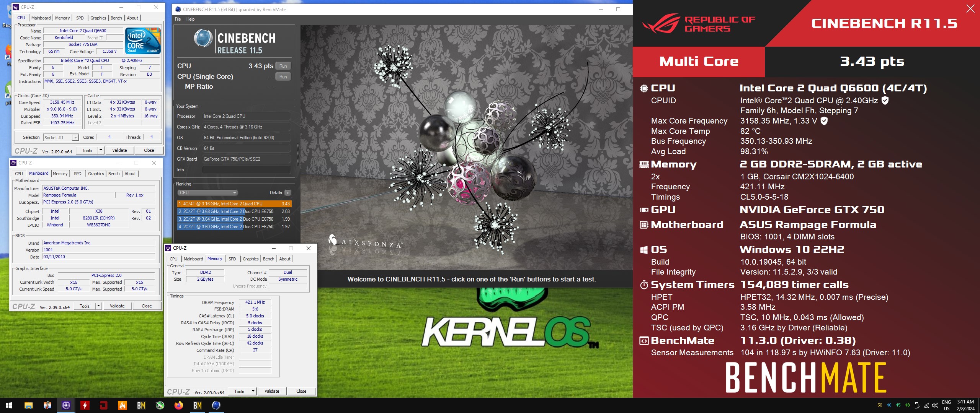Open Ranking CPU dropdown in Cinebench
The image size is (980, 413).
(x=207, y=193)
